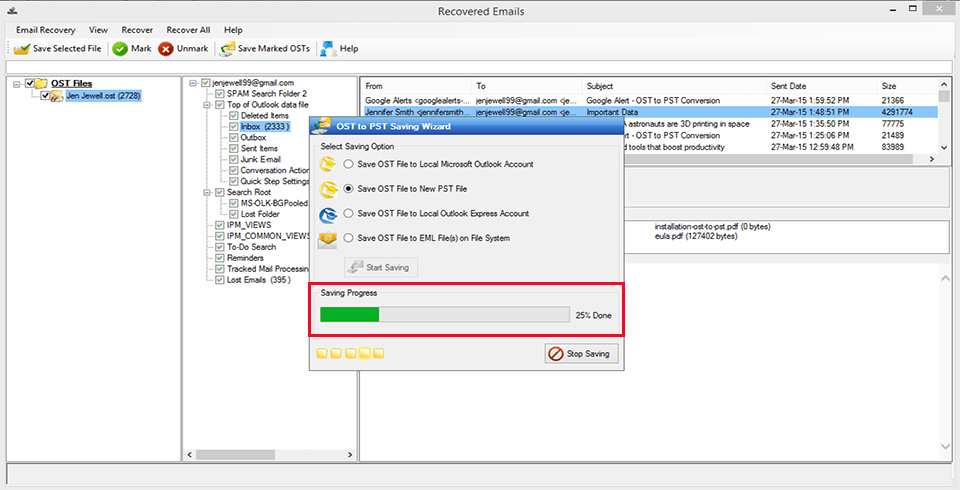Toggle the Reminders folder checkbox

pyautogui.click(x=219, y=258)
